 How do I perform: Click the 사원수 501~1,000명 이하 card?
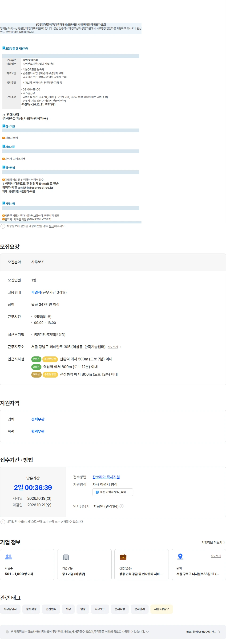[x=27, y=565]
